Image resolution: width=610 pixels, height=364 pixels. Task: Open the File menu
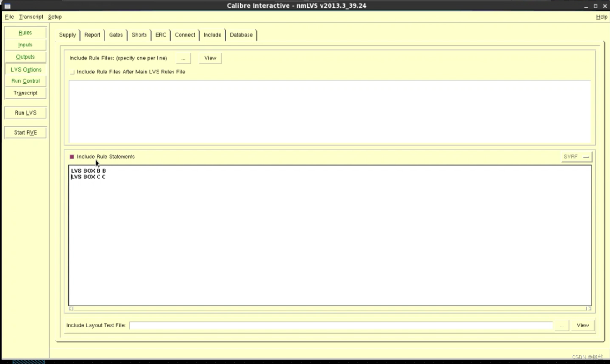click(x=10, y=17)
